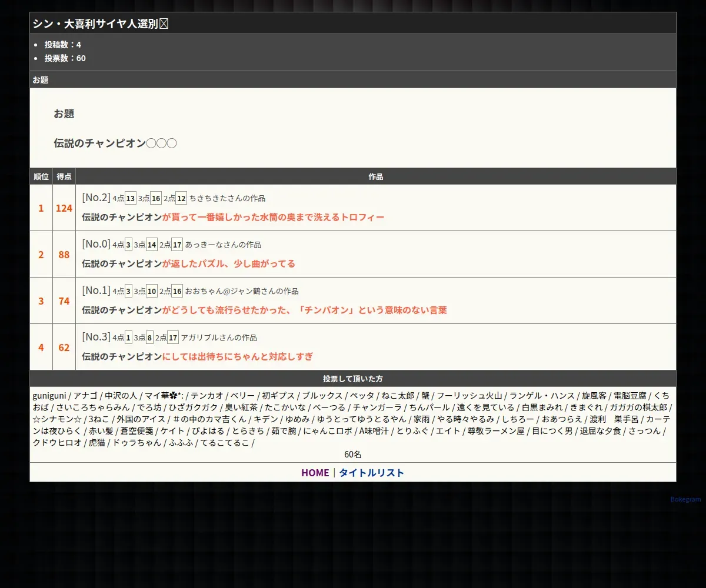Click score 62 of fourth place

[64, 348]
